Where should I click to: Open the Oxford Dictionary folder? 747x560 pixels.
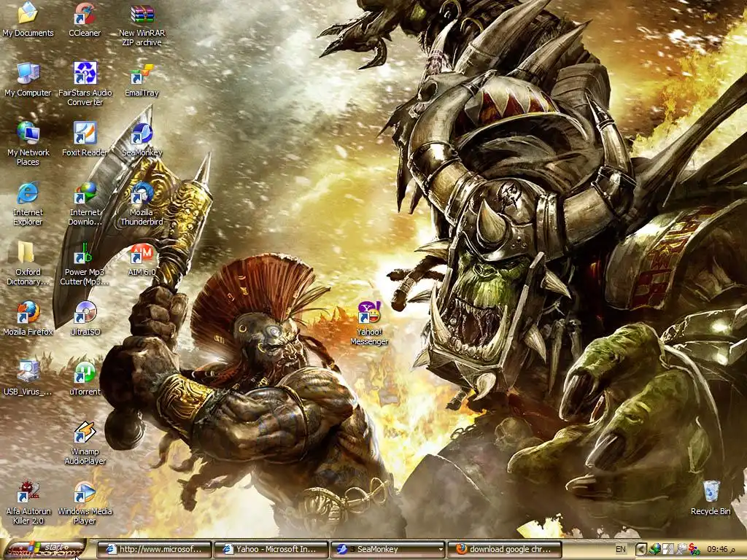pos(28,263)
